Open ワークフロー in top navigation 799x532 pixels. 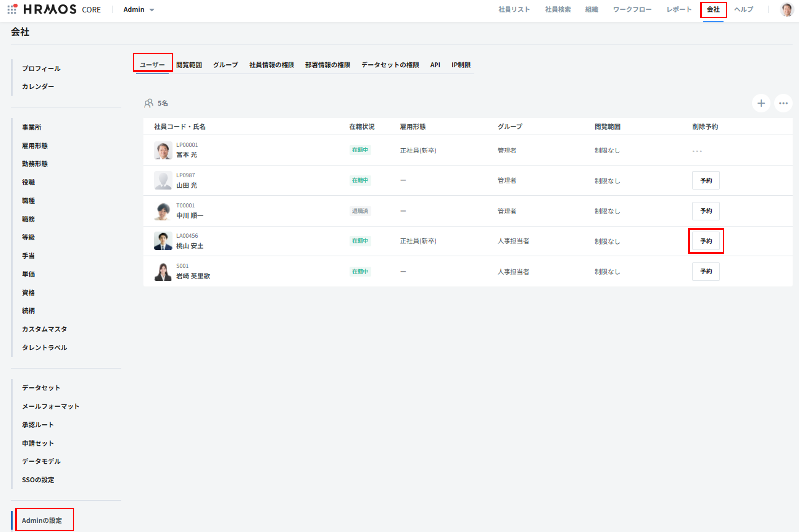[x=632, y=9]
